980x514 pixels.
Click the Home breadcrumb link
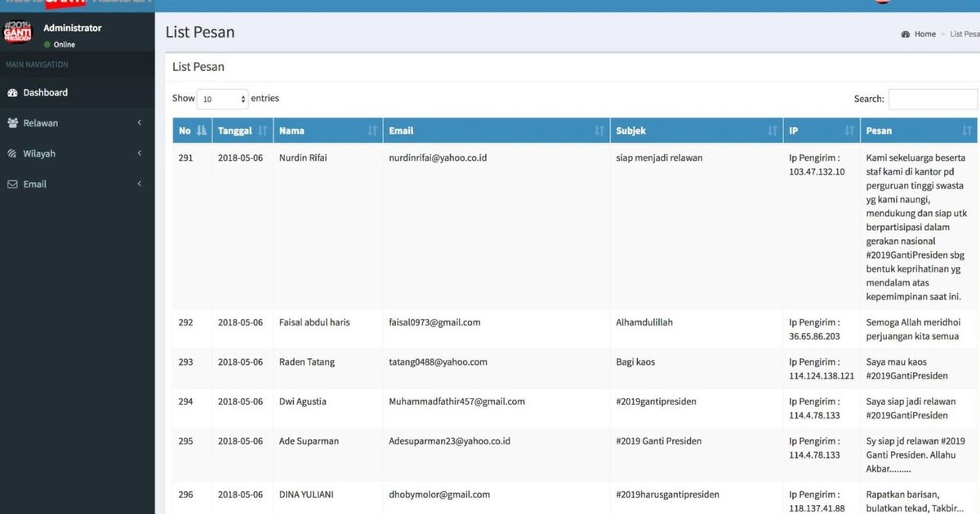(x=924, y=33)
